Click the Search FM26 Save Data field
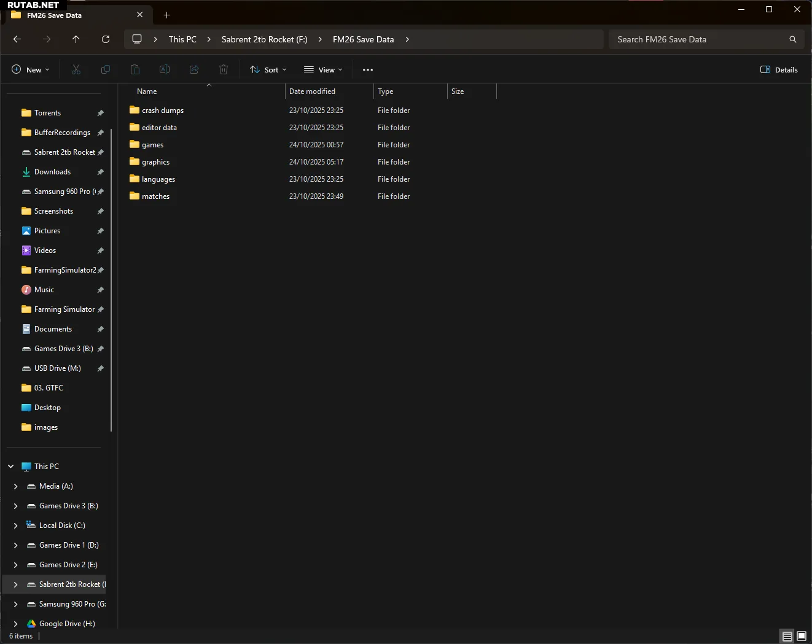 pyautogui.click(x=700, y=39)
